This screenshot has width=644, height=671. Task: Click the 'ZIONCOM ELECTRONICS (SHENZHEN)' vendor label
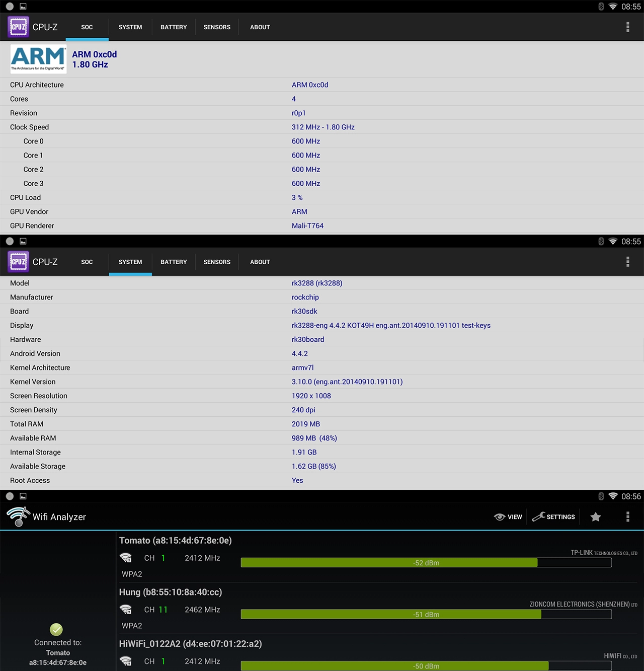[583, 604]
